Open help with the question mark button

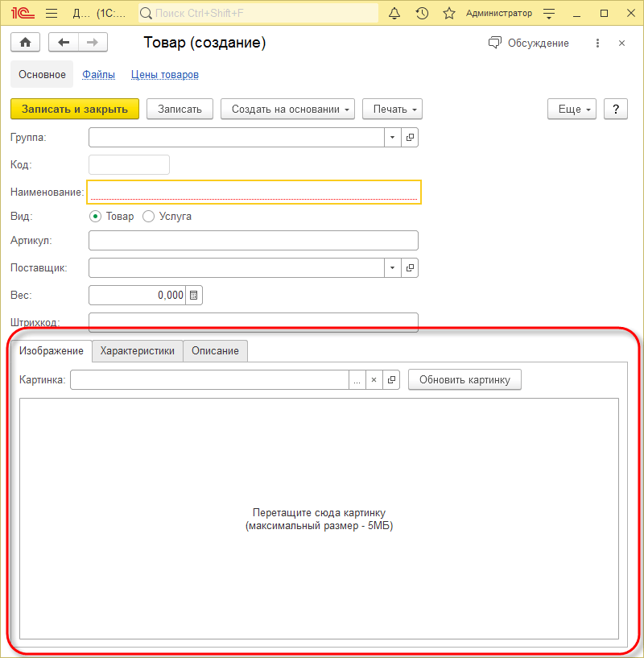point(616,109)
